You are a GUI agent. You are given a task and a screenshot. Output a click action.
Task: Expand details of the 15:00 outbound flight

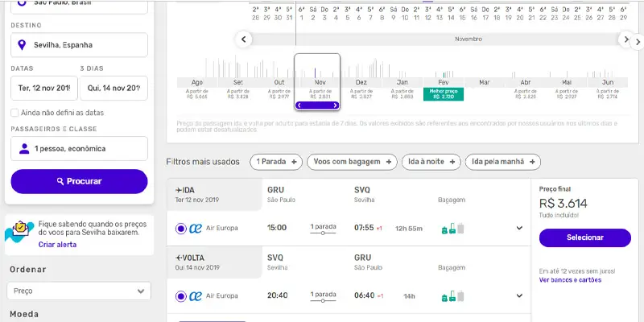pyautogui.click(x=519, y=229)
